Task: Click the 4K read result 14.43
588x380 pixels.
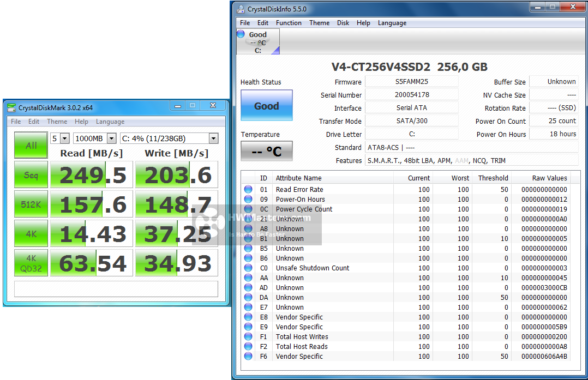Action: coord(92,233)
